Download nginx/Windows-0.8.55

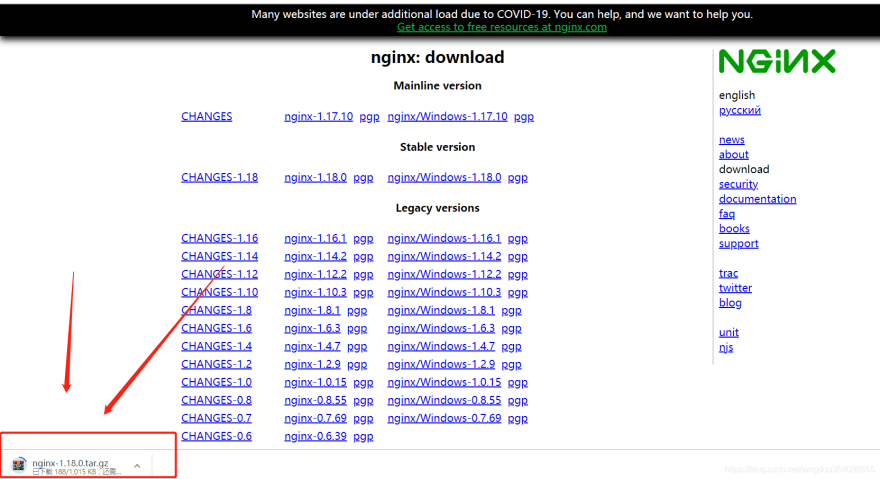tap(444, 400)
